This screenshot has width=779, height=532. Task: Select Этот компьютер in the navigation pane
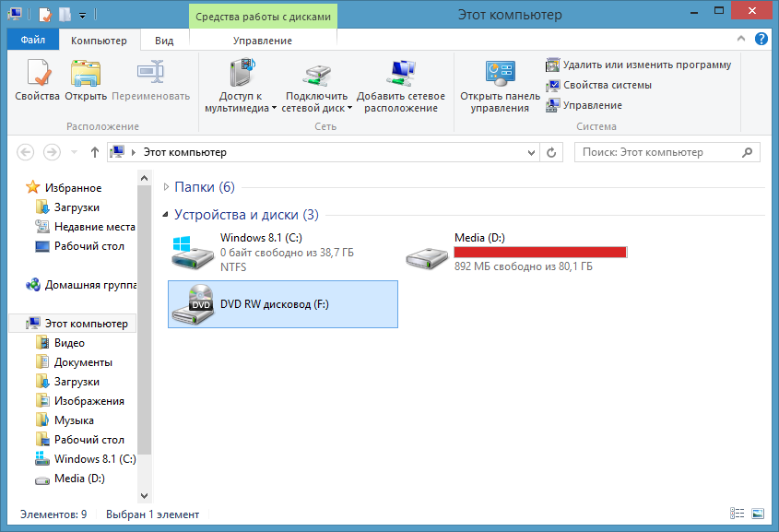tap(73, 324)
